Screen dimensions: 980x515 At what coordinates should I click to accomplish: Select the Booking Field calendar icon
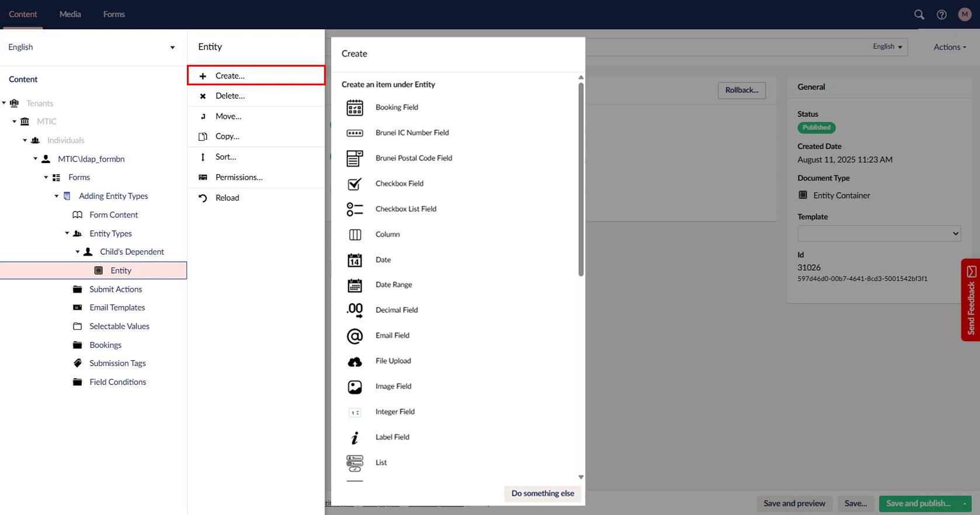click(355, 108)
